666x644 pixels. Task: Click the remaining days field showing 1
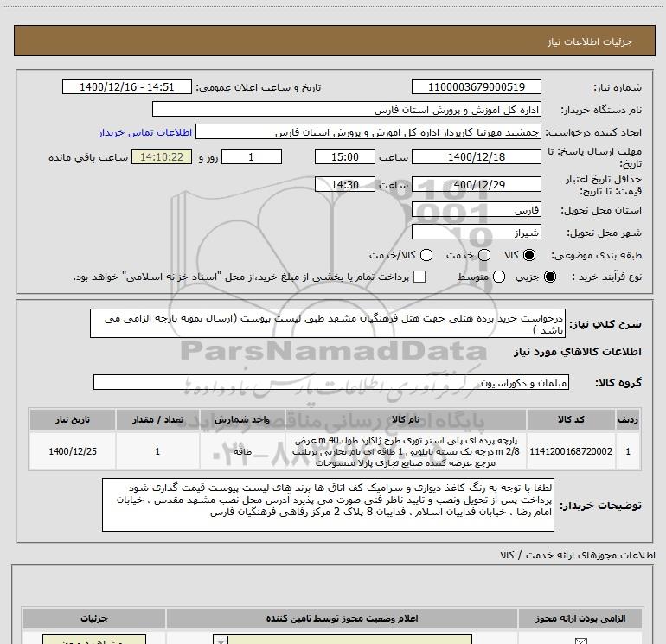click(252, 157)
